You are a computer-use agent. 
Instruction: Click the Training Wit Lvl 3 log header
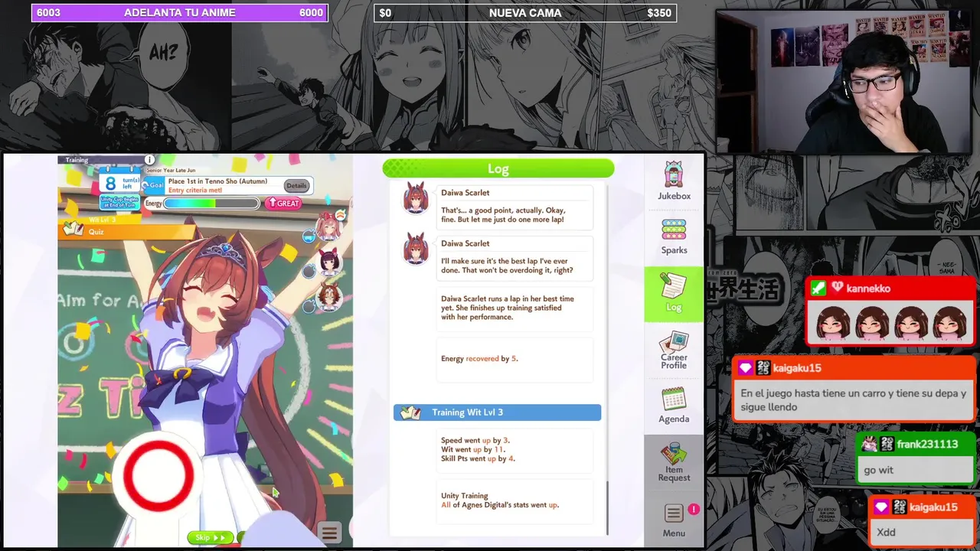(497, 412)
